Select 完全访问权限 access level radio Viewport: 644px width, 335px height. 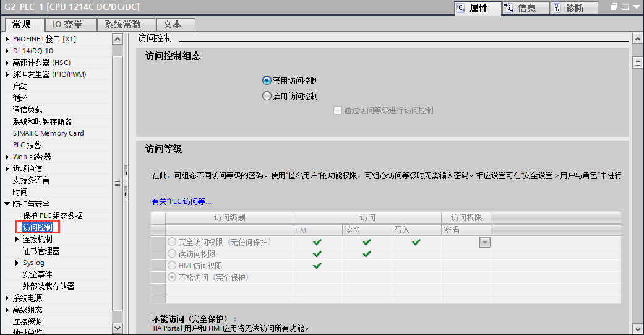point(172,242)
